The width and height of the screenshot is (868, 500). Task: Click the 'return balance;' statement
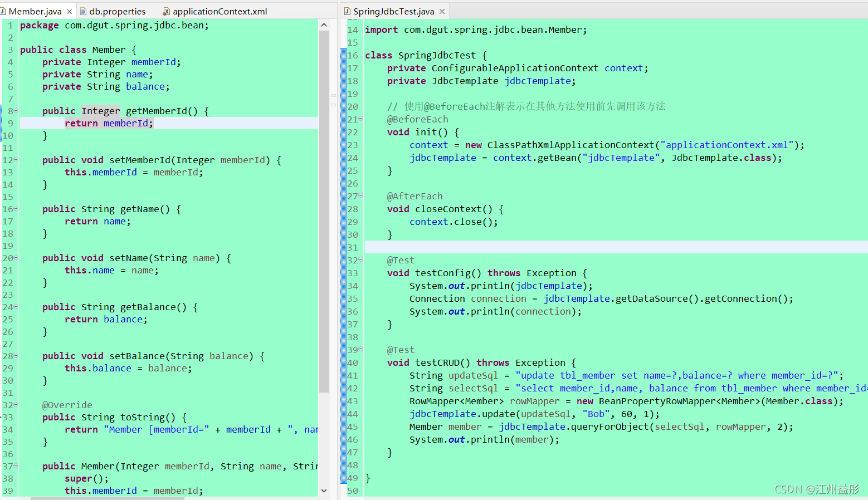pos(106,319)
